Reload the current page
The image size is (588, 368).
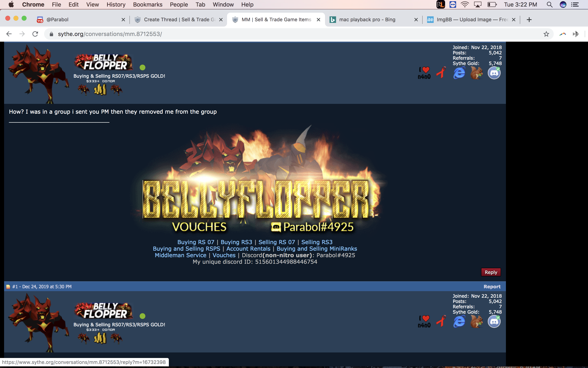click(x=35, y=34)
